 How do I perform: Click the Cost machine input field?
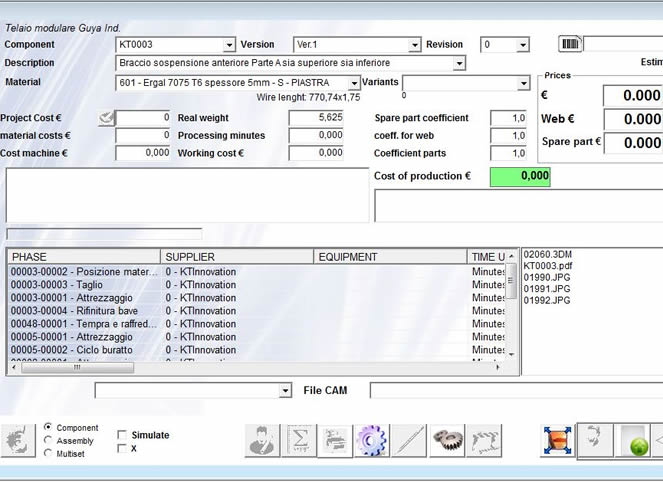click(x=143, y=153)
